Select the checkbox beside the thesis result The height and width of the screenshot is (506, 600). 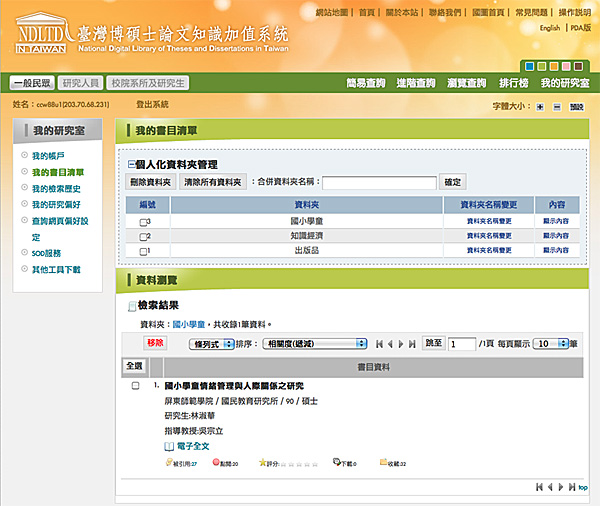click(x=136, y=386)
